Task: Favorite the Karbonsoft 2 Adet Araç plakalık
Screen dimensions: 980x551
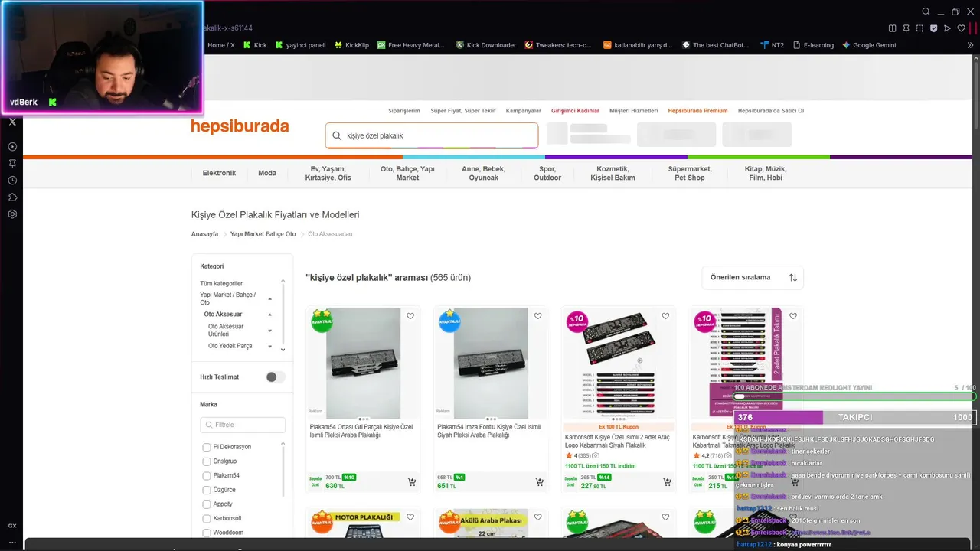Action: pos(665,316)
